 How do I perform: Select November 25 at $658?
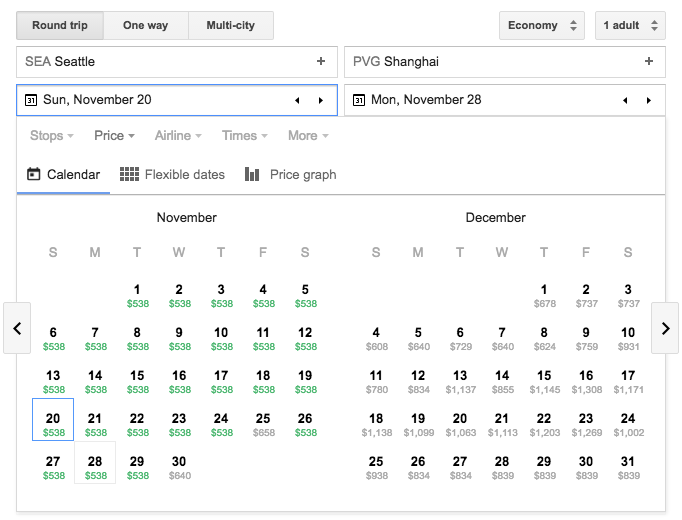[x=263, y=425]
